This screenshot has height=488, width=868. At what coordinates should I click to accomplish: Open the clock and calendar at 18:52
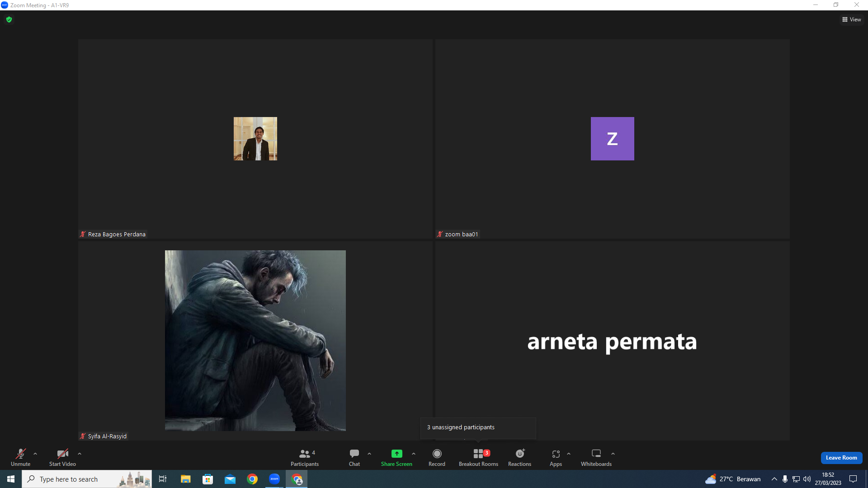click(x=828, y=479)
